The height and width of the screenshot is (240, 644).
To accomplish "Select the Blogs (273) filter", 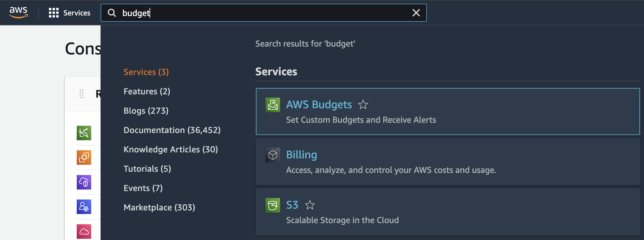I will coord(146,111).
